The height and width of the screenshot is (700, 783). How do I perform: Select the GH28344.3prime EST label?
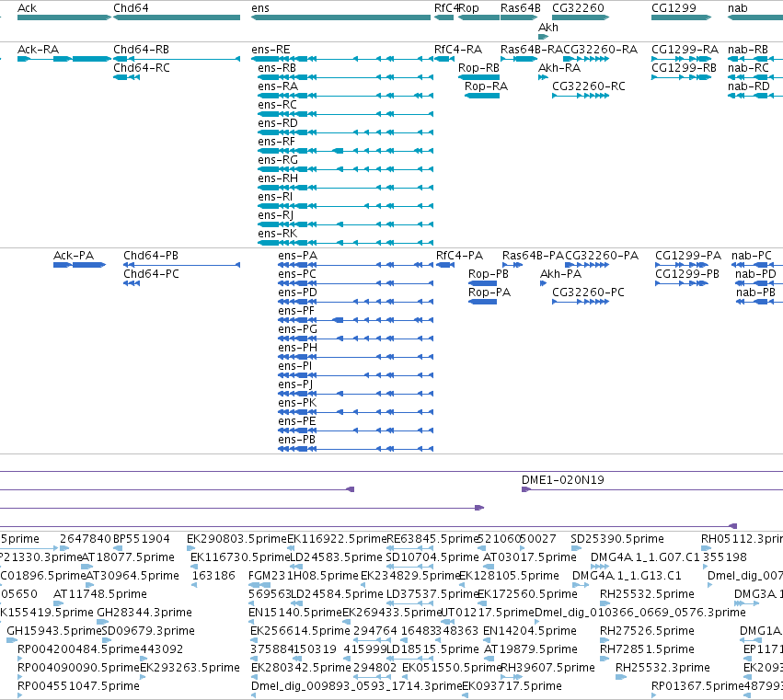144,613
